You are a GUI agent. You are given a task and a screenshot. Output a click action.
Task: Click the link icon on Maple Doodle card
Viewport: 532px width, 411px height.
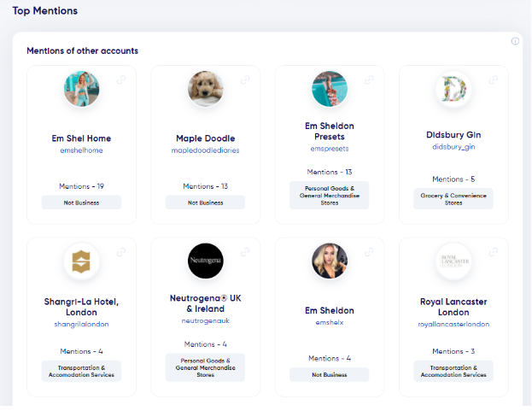click(x=245, y=79)
